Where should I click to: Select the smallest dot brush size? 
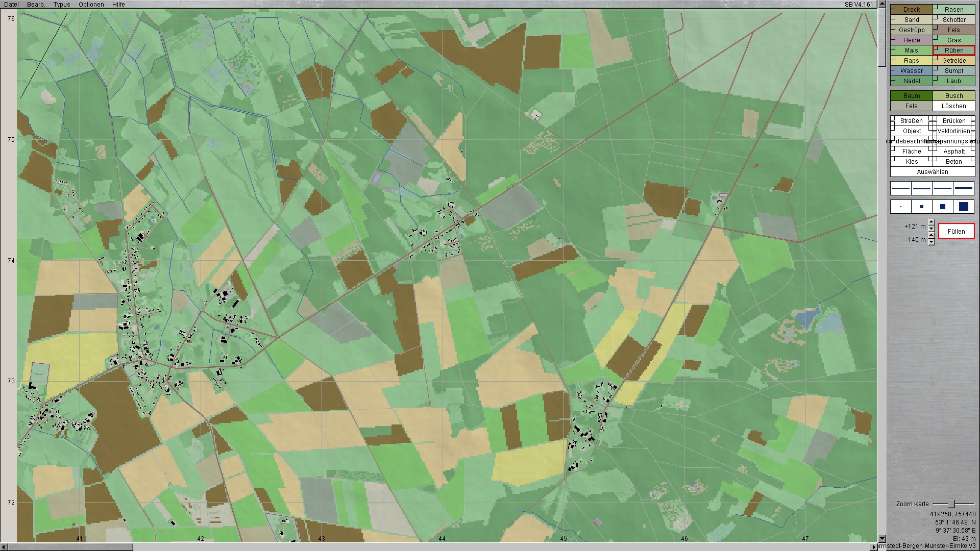(901, 207)
